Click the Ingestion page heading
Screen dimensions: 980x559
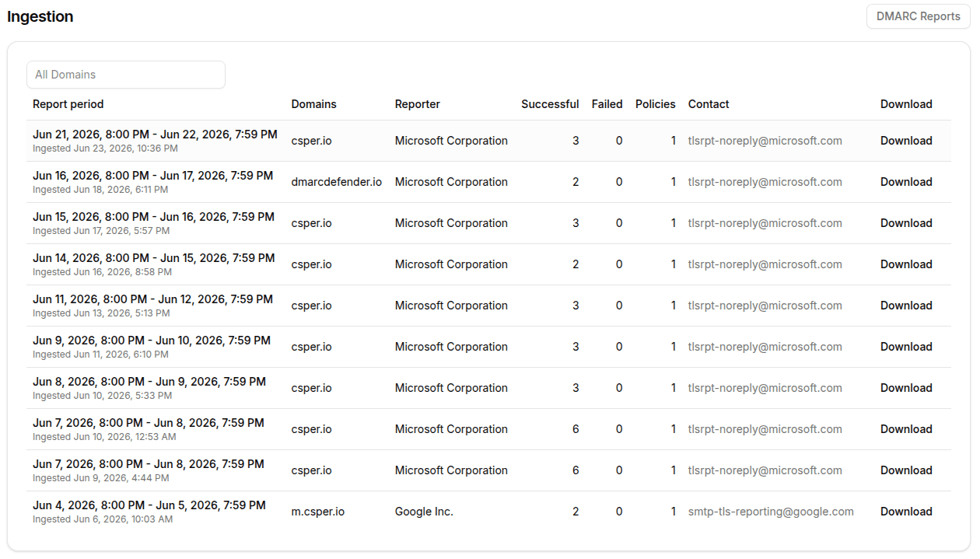click(x=40, y=16)
